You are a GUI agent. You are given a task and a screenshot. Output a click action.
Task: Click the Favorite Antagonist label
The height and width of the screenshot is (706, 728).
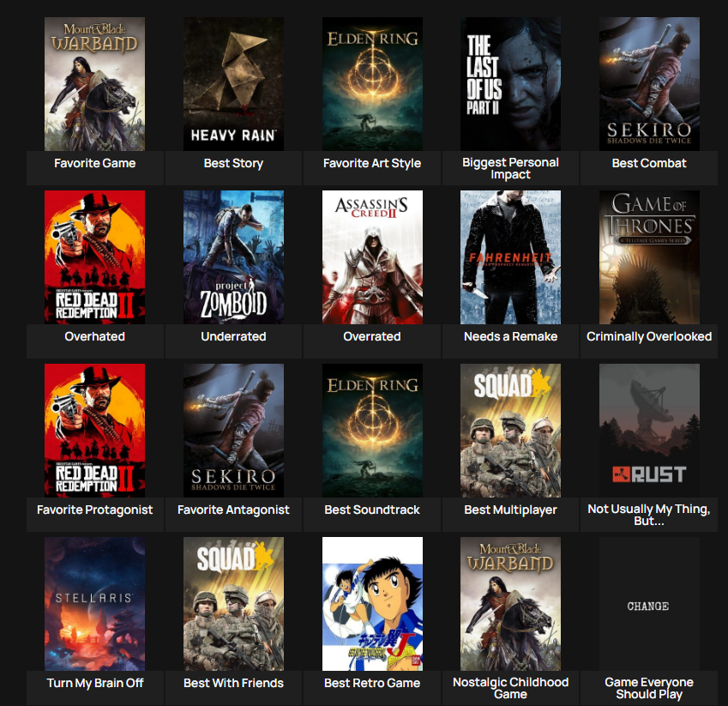click(x=233, y=510)
